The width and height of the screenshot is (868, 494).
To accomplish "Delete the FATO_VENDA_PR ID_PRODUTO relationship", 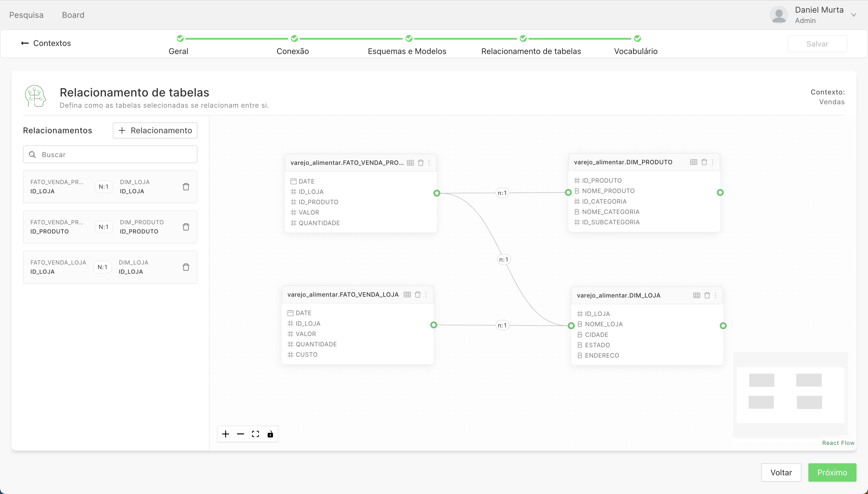I will [186, 227].
